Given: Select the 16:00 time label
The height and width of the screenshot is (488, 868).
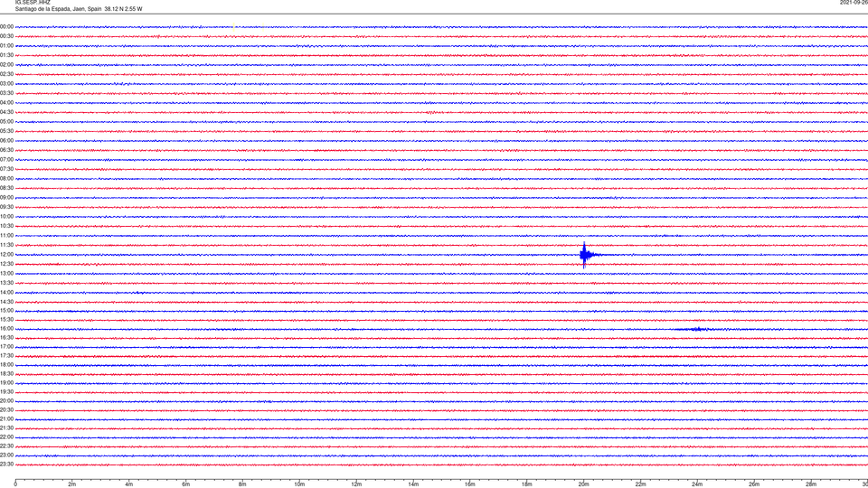Looking at the screenshot, I should coord(6,329).
